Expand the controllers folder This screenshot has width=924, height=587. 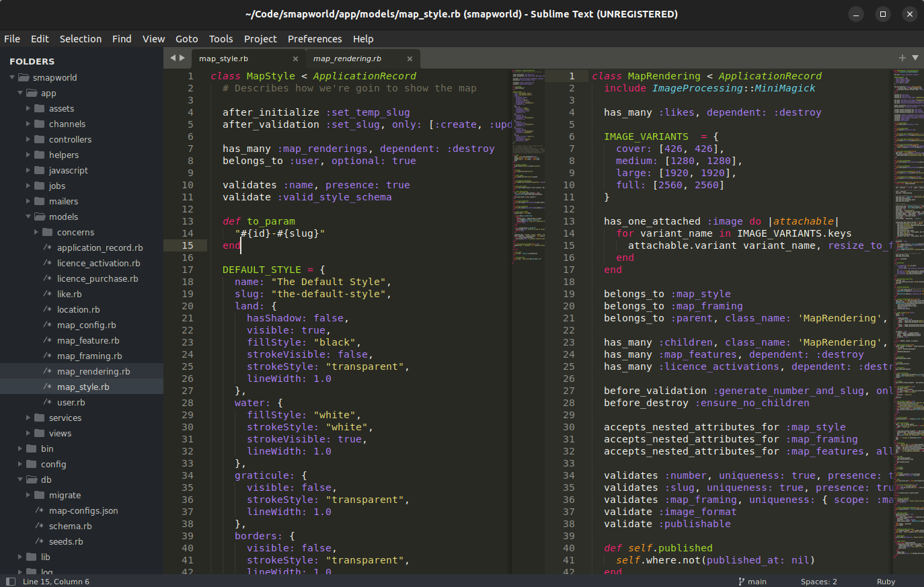pos(28,140)
